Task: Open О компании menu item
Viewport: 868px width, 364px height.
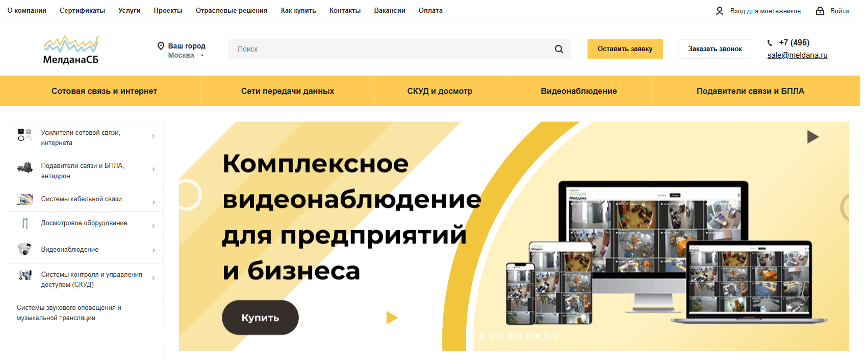Action: click(x=27, y=11)
